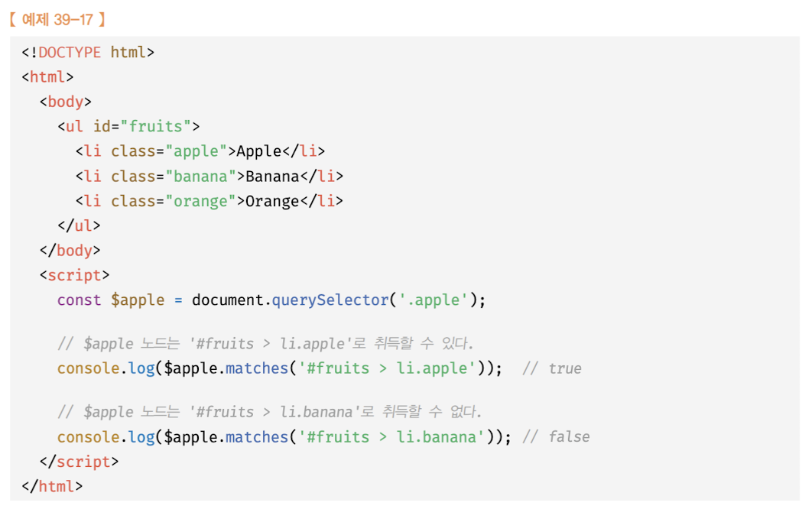This screenshot has width=812, height=509.
Task: Click the Orange list item line
Action: pos(209,201)
